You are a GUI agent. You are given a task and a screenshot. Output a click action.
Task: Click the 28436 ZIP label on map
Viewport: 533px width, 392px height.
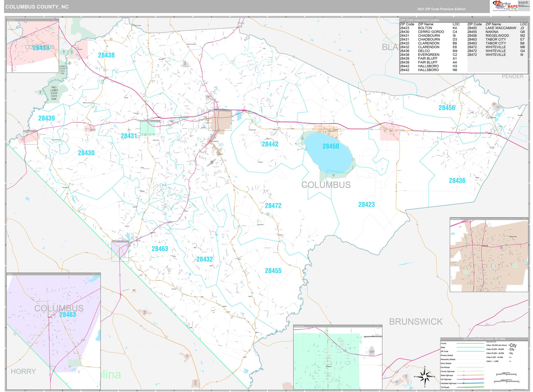point(457,180)
